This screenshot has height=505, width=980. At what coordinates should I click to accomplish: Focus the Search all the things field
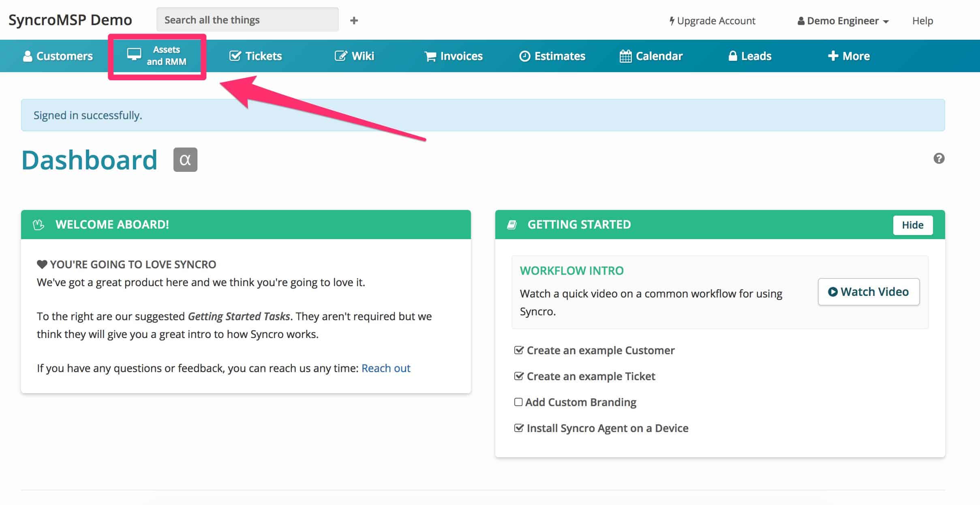coord(247,20)
